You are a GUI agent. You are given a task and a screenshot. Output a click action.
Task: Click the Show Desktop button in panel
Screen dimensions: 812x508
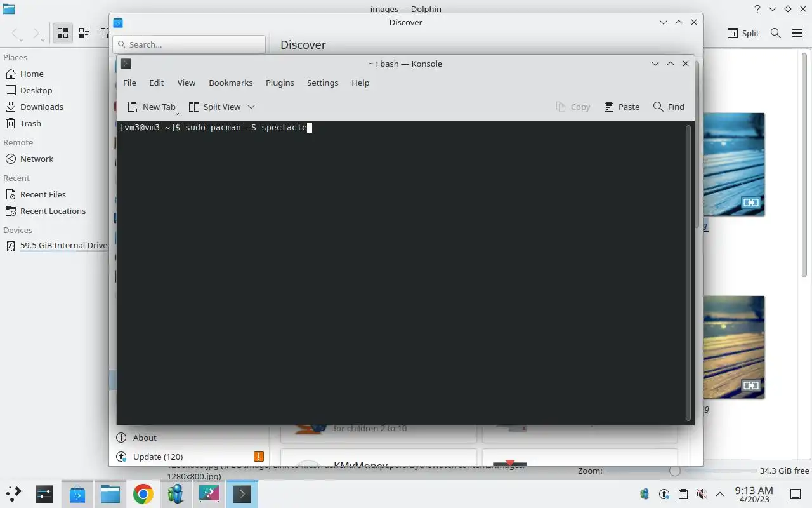pyautogui.click(x=796, y=494)
